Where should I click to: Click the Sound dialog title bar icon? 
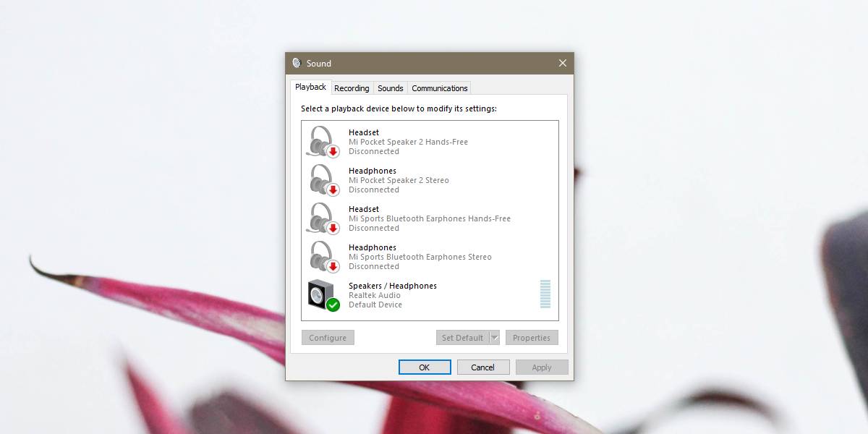297,64
